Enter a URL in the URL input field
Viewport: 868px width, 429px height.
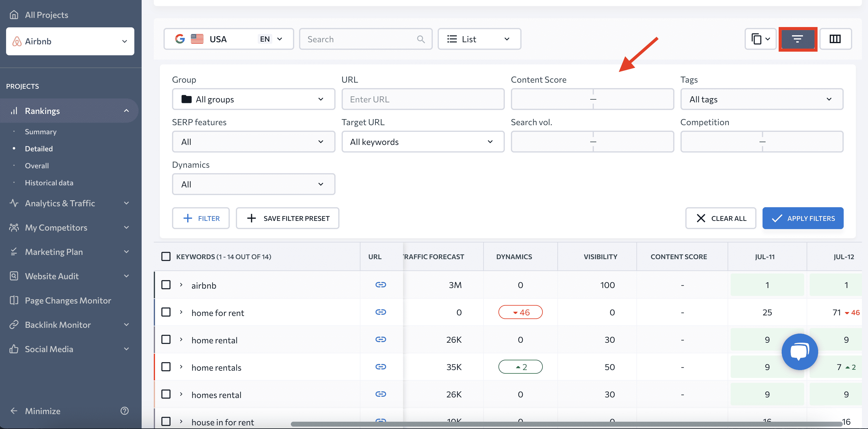423,98
